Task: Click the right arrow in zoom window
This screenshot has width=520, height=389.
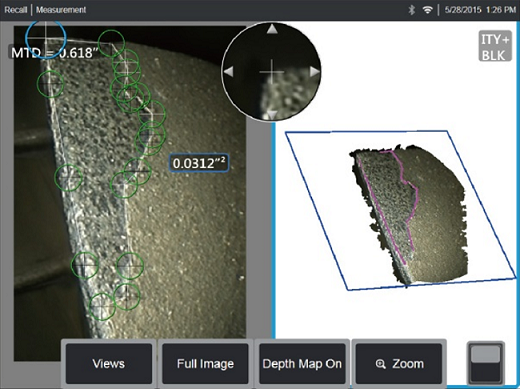Action: 314,72
